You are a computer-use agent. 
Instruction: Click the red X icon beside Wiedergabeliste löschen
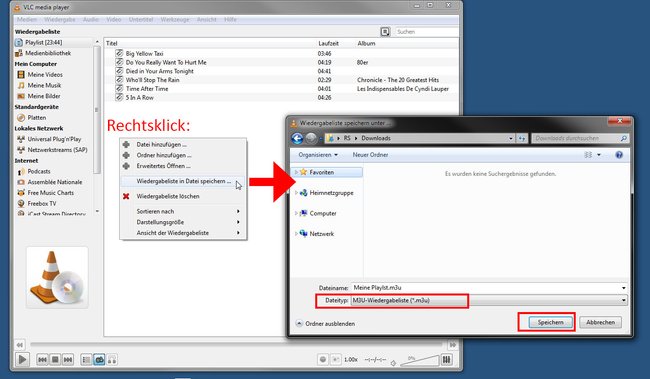click(x=126, y=197)
